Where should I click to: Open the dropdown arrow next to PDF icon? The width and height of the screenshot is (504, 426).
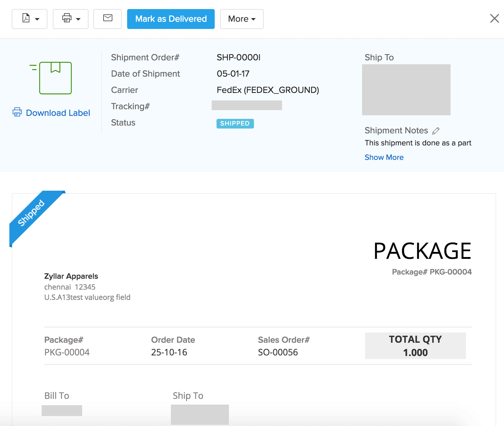tap(37, 19)
